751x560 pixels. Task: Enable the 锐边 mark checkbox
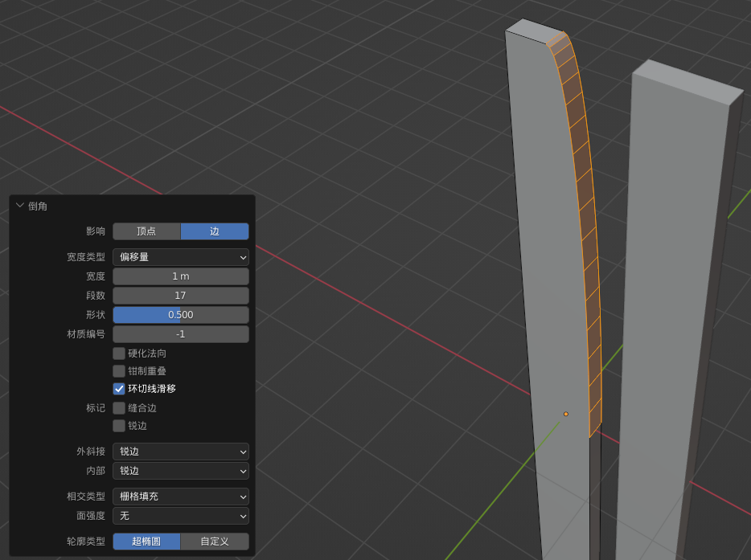coord(119,426)
